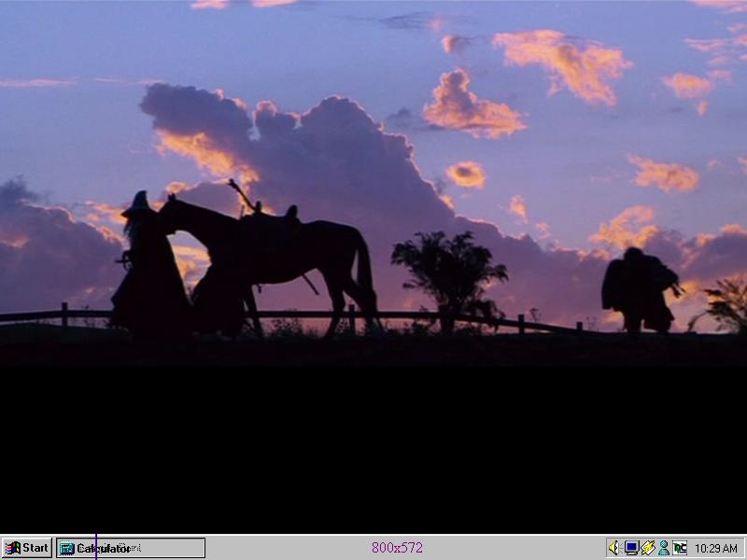Image resolution: width=747 pixels, height=560 pixels.
Task: Click the person figure tray icon
Action: [663, 548]
